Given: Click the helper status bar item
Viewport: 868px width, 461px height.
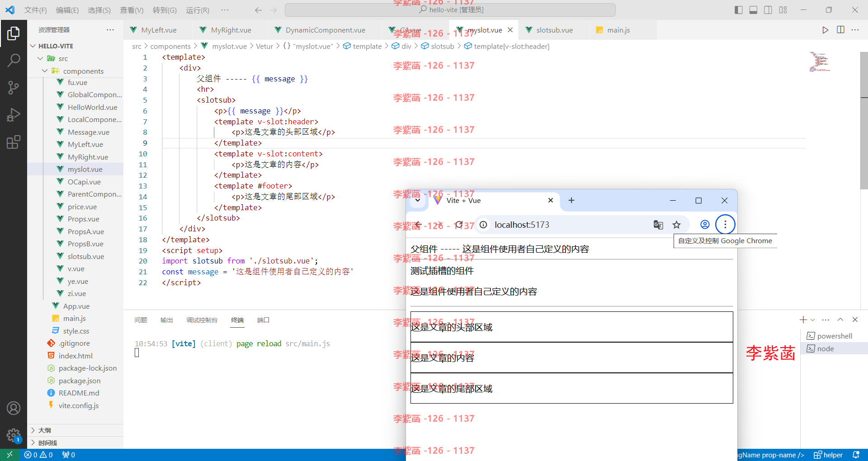Looking at the screenshot, I should pos(828,455).
